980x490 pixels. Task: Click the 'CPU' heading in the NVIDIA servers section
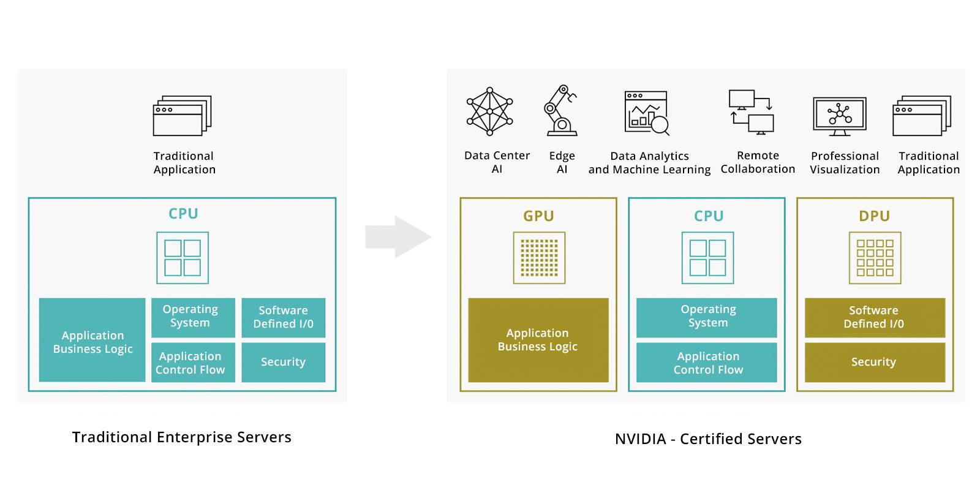pyautogui.click(x=709, y=216)
